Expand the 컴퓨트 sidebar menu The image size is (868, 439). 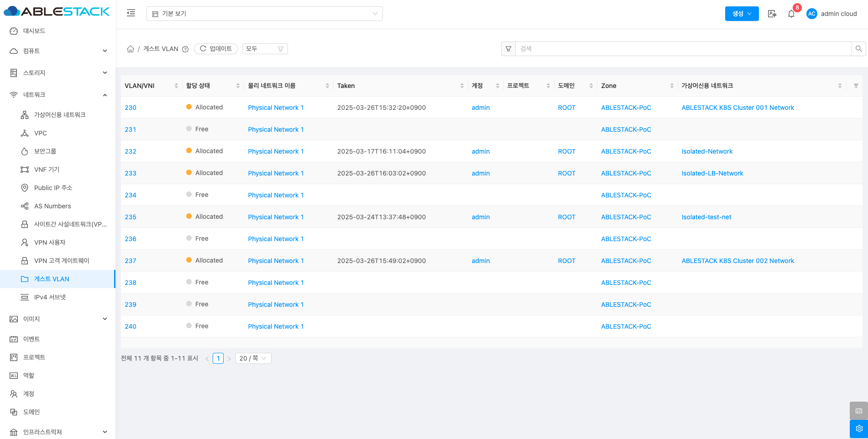58,51
